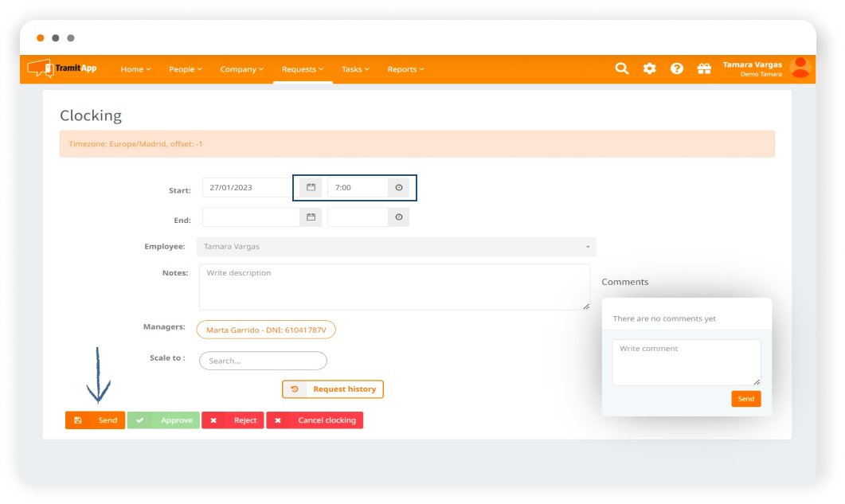Click the red Reject button

click(x=233, y=420)
